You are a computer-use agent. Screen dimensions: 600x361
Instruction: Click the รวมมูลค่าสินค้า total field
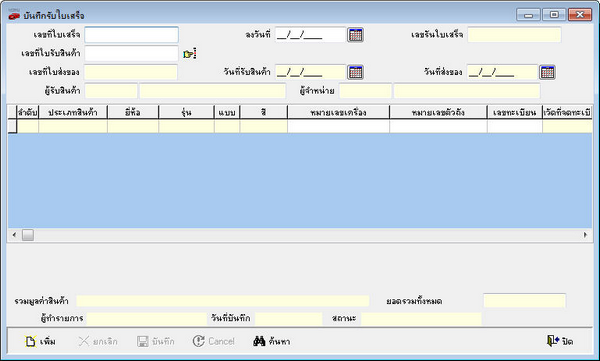point(223,301)
